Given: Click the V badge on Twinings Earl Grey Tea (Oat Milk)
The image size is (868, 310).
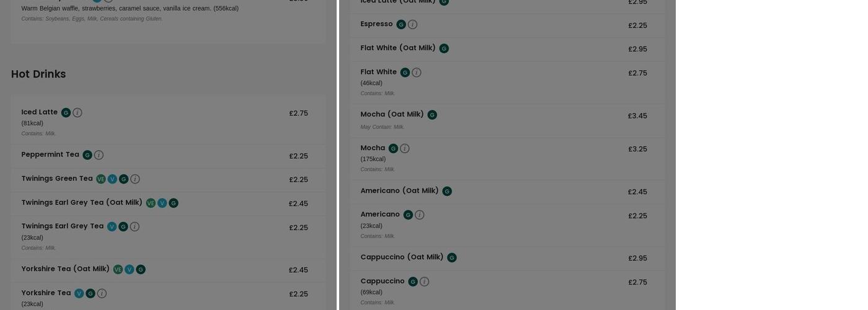Looking at the screenshot, I should click(x=162, y=203).
